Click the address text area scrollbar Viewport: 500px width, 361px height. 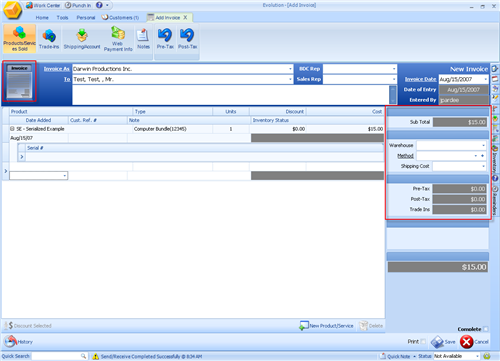point(393,95)
